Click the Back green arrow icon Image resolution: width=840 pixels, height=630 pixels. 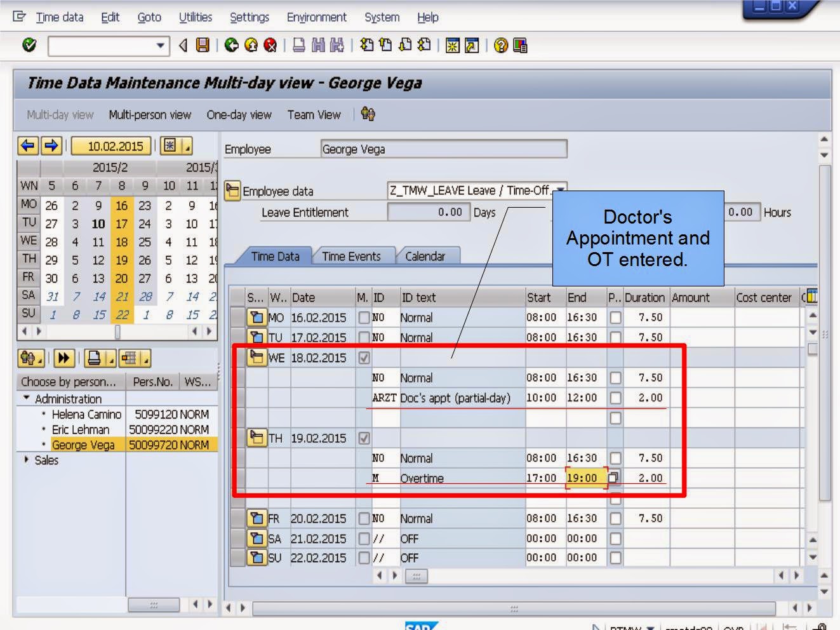pos(230,44)
